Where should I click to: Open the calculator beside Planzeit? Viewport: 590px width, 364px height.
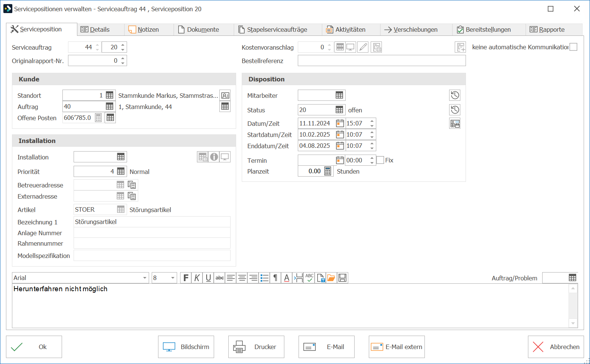tap(328, 171)
